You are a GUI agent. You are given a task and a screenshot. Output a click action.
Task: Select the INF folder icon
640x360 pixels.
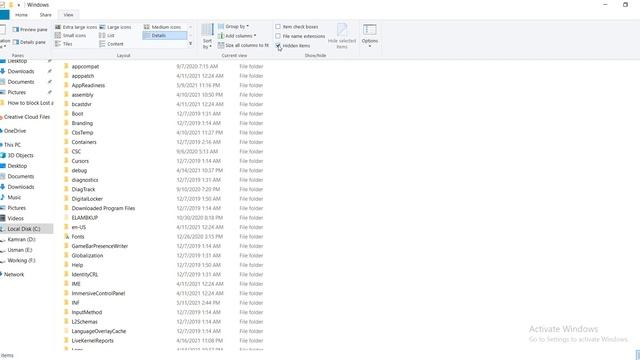coord(66,302)
